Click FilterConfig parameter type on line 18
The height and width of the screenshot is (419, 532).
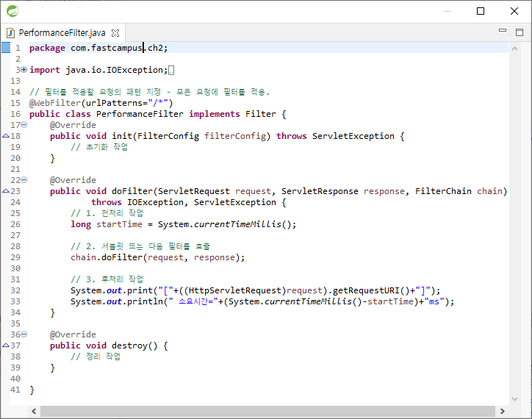click(x=168, y=136)
